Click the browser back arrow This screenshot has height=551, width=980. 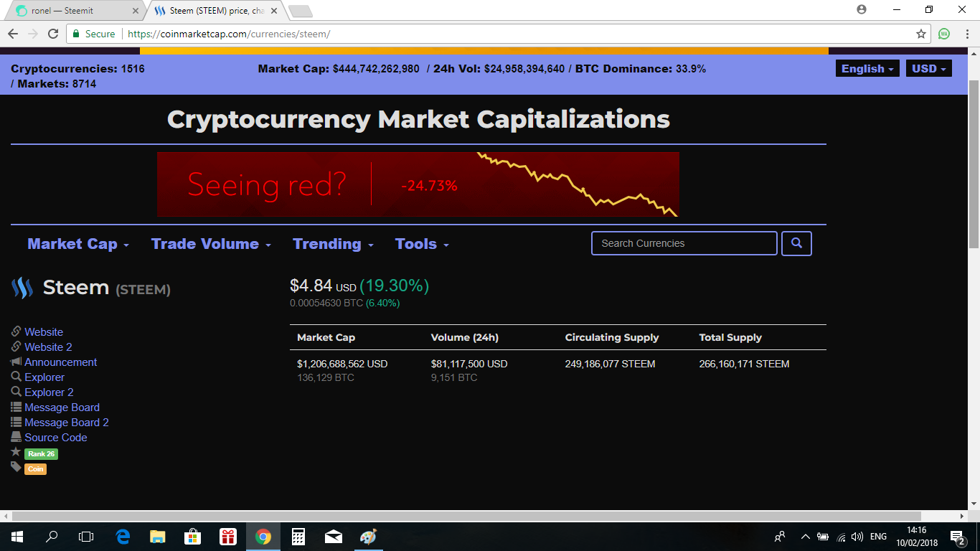point(13,34)
